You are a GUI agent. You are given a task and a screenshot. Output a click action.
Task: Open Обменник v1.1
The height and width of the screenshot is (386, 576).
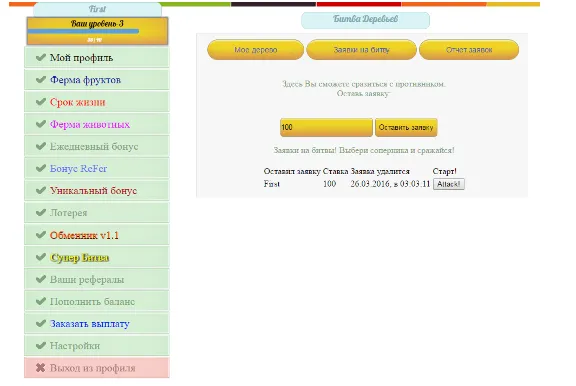[97, 235]
